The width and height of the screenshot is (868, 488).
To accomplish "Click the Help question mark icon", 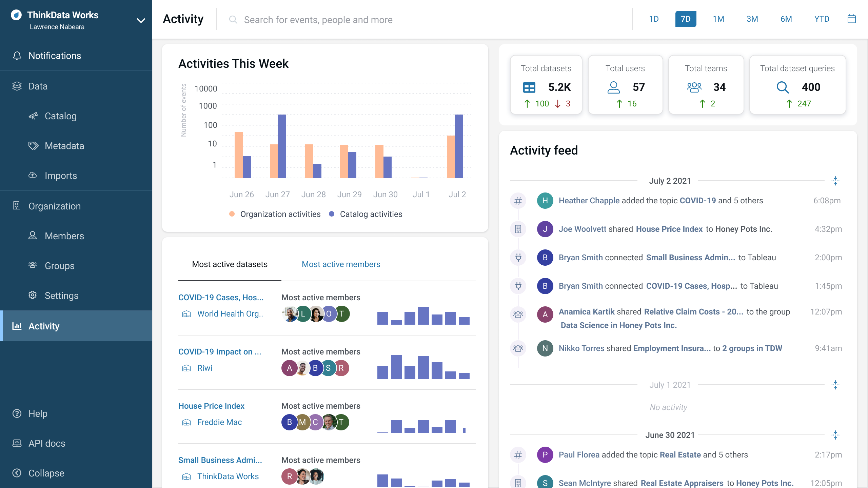I will pyautogui.click(x=17, y=413).
